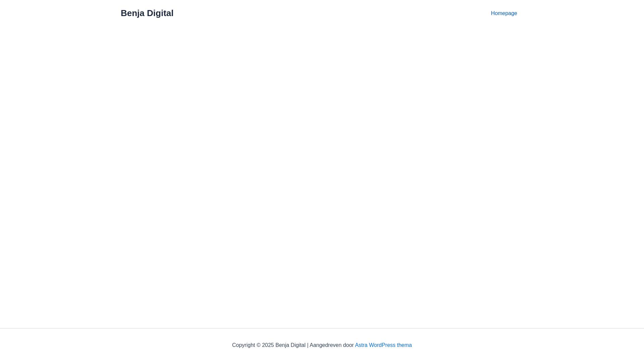Click the word Benja in header title
The height and width of the screenshot is (362, 644).
[x=132, y=13]
